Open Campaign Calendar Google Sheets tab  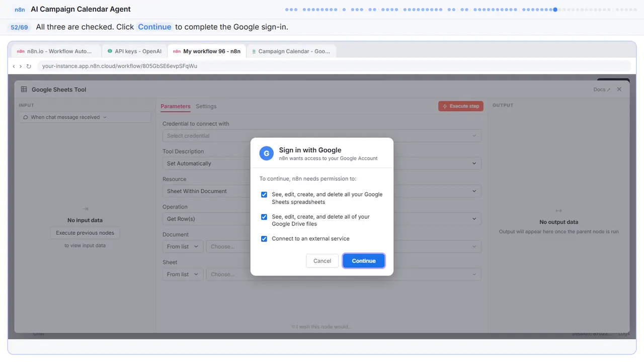point(291,51)
